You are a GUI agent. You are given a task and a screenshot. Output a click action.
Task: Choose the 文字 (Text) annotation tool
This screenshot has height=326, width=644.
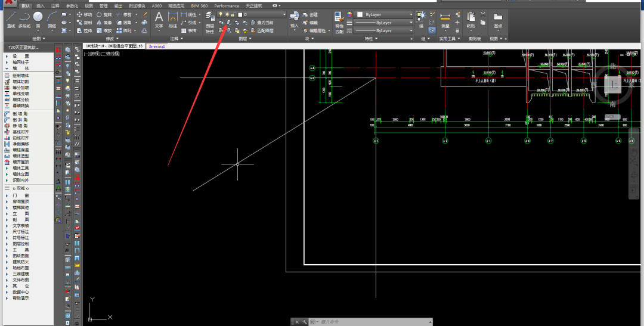(x=159, y=19)
